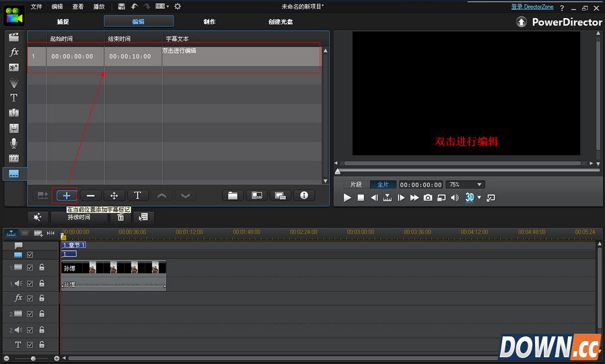Click the fast forward button
This screenshot has height=364, width=605.
415,198
